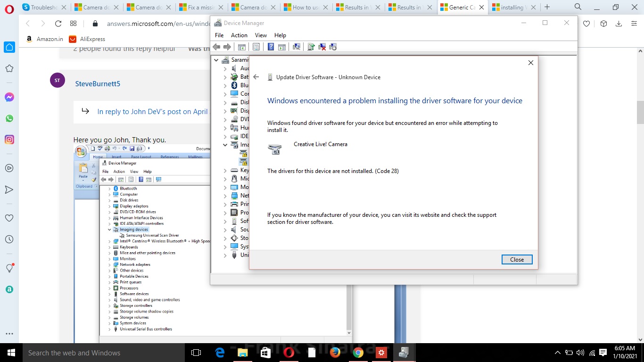Click the embedded Device Manager screenshot in post

pyautogui.click(x=213, y=243)
